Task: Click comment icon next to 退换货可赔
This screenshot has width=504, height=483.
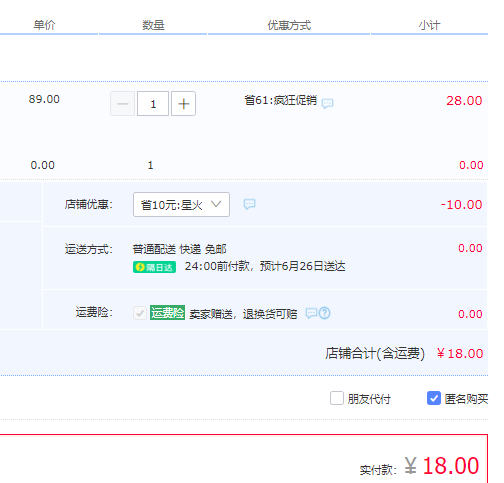Action: click(311, 313)
